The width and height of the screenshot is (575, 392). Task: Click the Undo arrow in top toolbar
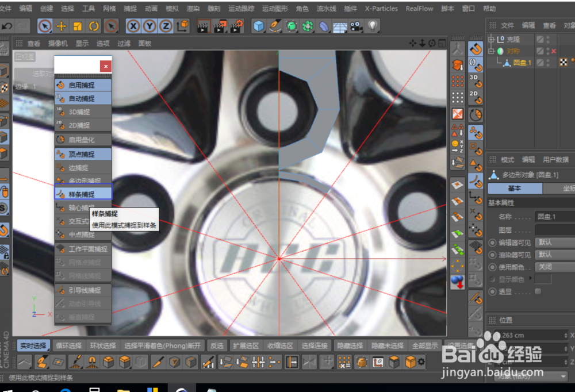(x=7, y=26)
